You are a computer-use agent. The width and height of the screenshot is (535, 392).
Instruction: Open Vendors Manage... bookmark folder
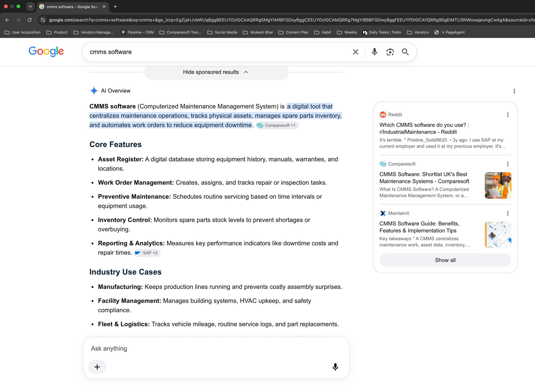pyautogui.click(x=93, y=32)
